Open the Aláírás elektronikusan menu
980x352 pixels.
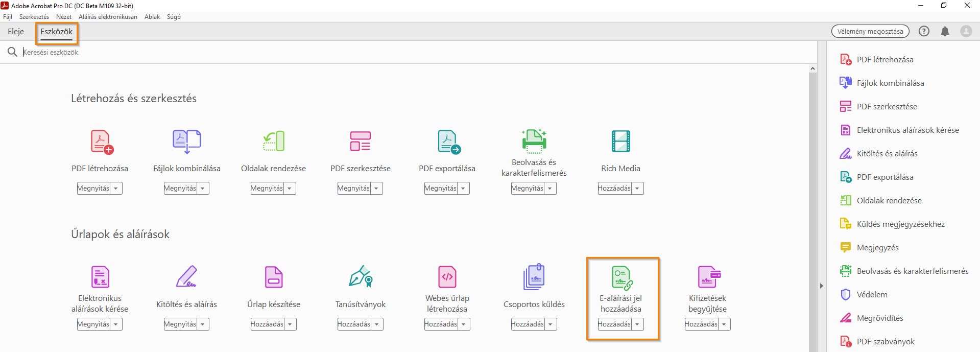pos(108,17)
